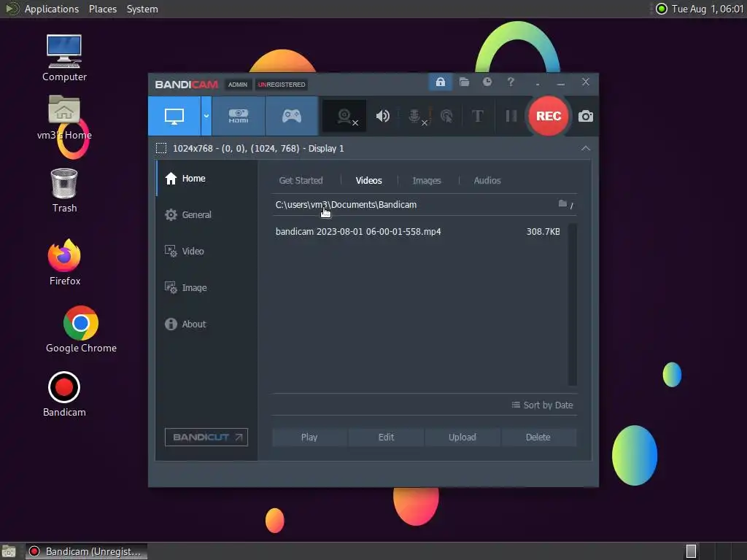Screen dimensions: 747x560
Task: Toggle mouse click effects
Action: pos(446,116)
